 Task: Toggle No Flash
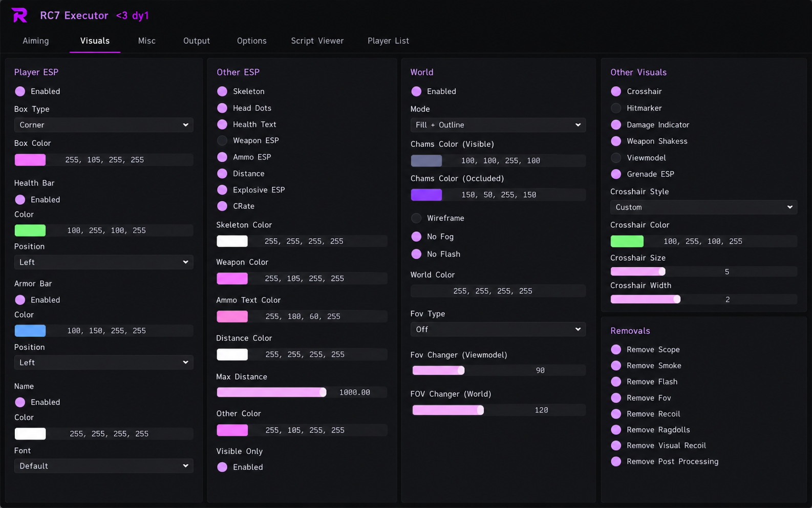point(416,254)
